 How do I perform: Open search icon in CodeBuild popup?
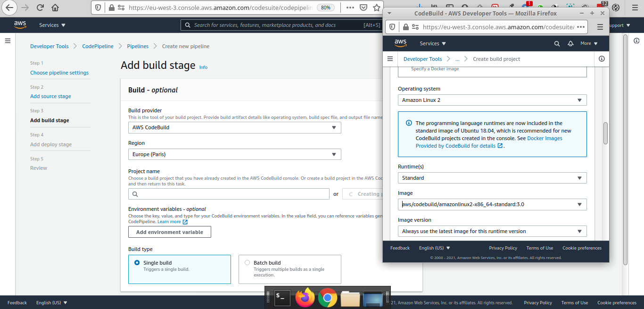(x=557, y=43)
